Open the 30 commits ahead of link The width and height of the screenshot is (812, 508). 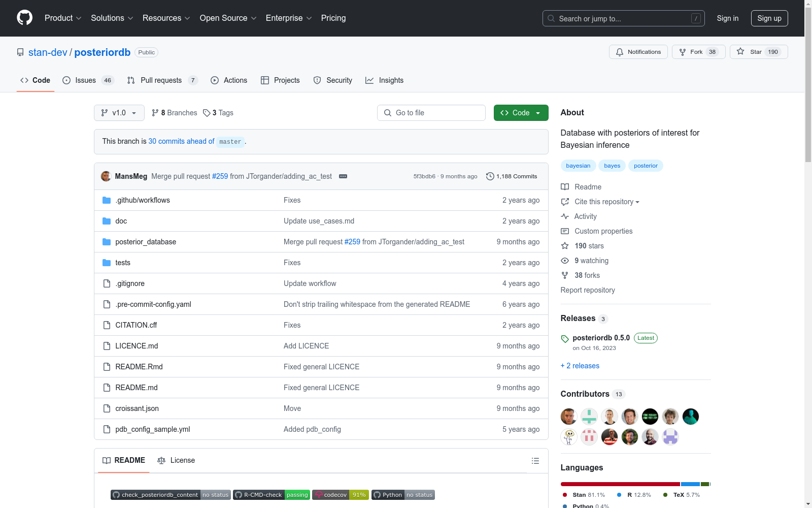click(x=181, y=141)
